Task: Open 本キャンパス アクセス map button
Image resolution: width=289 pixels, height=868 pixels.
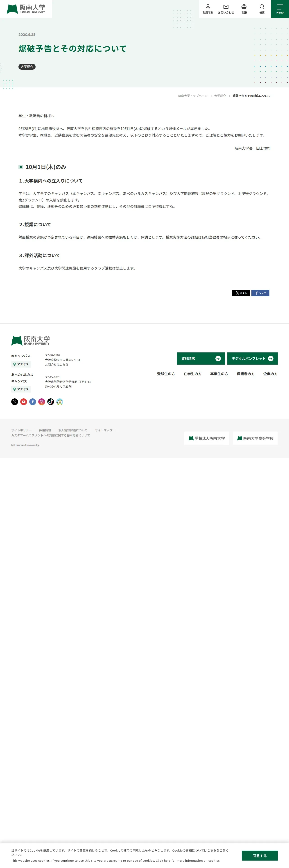Action: coord(21,364)
